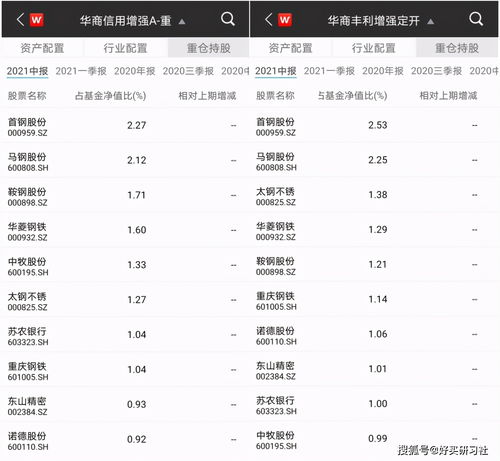Click 股票名称 header in 华商信用增强A panel

[27, 96]
